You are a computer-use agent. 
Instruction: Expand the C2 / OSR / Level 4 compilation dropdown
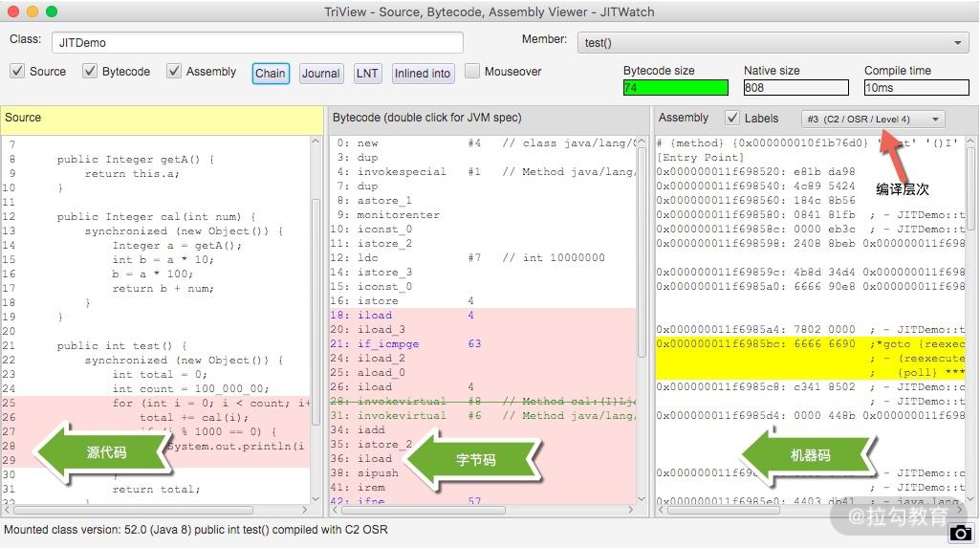(x=872, y=120)
